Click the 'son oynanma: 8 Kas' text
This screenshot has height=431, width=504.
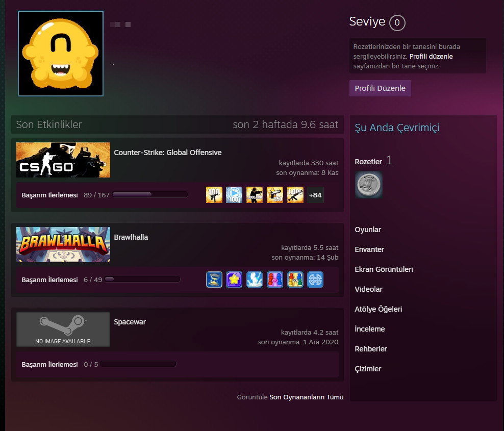[x=307, y=172]
